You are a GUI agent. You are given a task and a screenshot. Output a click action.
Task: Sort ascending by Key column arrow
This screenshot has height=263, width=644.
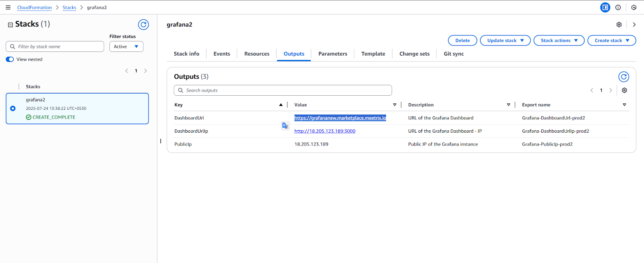281,105
